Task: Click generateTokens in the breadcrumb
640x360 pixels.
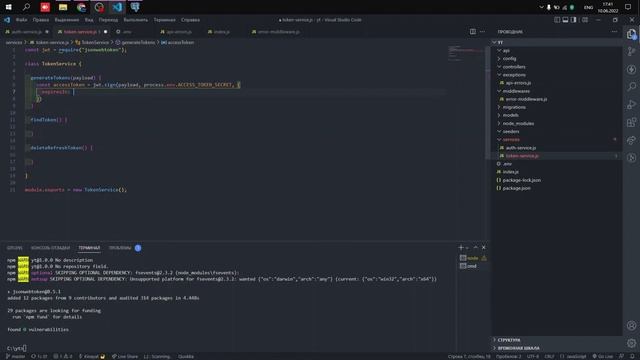Action: point(138,42)
